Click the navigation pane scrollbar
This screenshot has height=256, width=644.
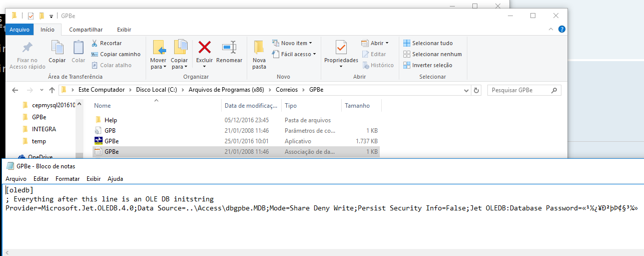click(79, 129)
